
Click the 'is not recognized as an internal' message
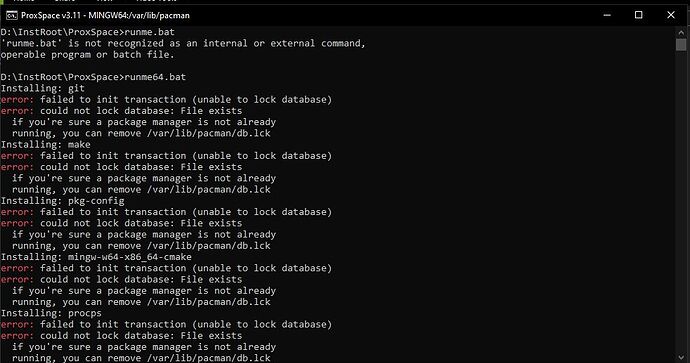tap(183, 43)
